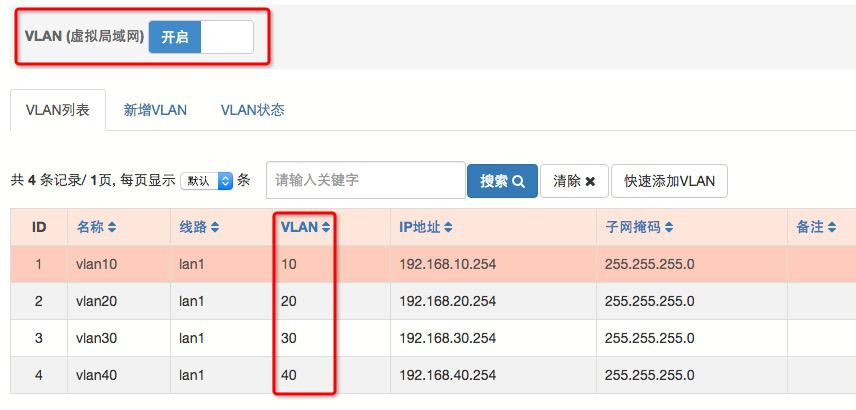Sort table by 名称 column arrows

112,228
